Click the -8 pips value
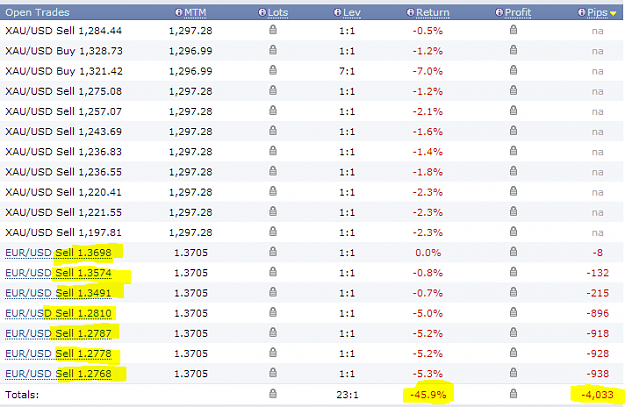Screen dimensions: 625x407 point(597,253)
